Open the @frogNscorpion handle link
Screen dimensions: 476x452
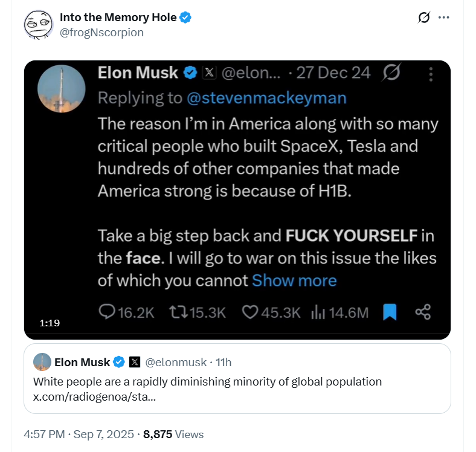(x=101, y=33)
